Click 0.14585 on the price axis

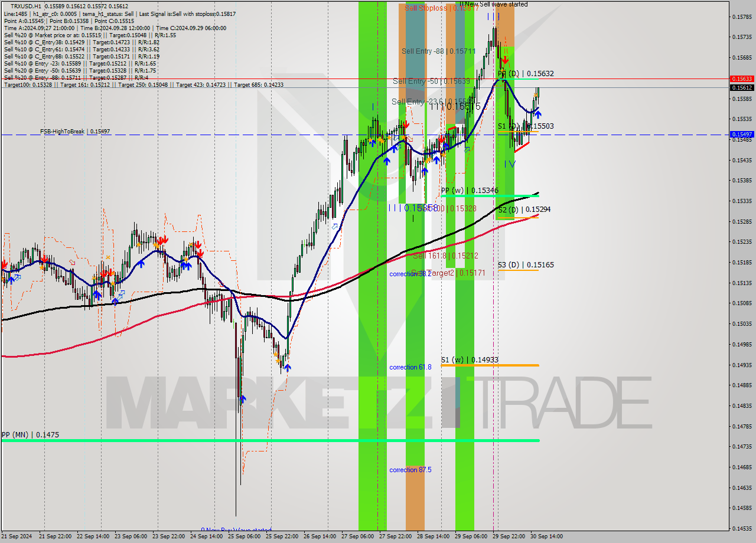point(741,508)
